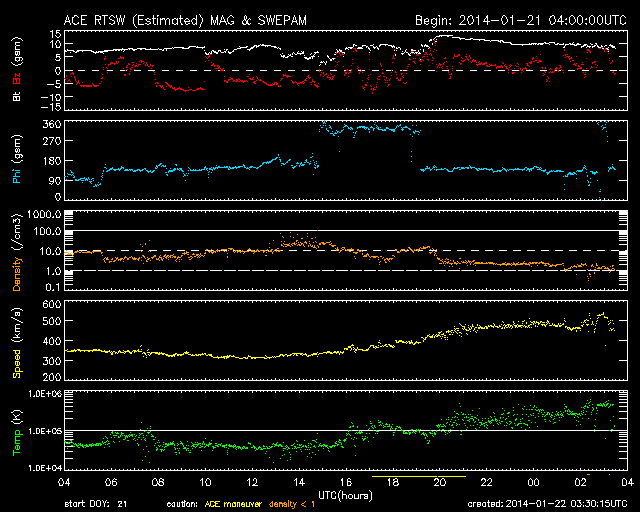Viewport: 640px width, 512px height.
Task: Click the 'Begin: 2014-01-21 04:00:00UTC' label
Action: point(521,20)
